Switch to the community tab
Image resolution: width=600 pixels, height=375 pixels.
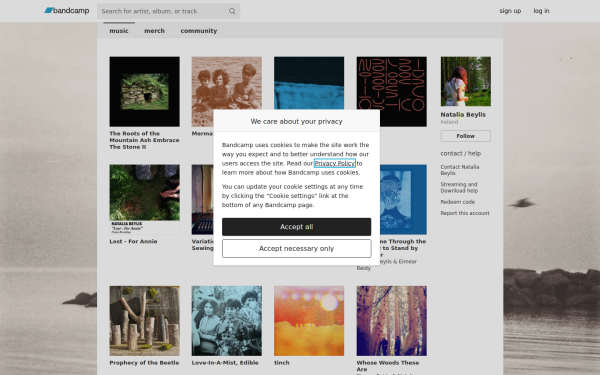199,31
